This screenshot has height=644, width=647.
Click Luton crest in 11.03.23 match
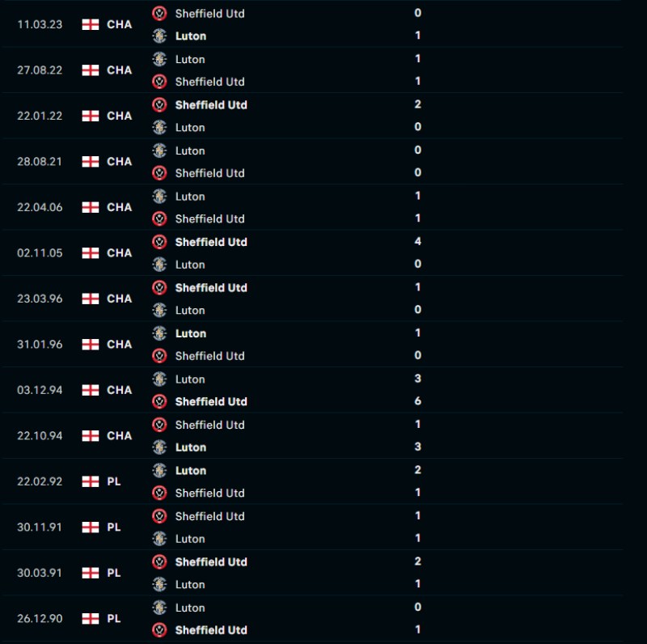click(x=159, y=36)
